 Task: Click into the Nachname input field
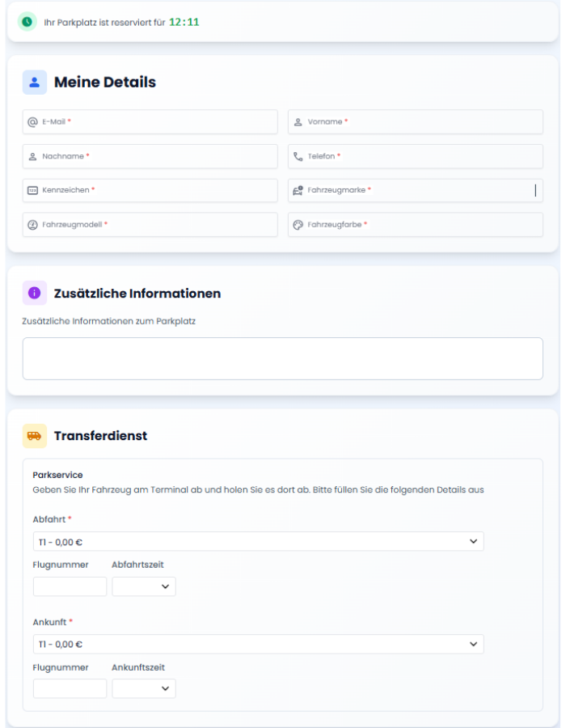(162, 156)
